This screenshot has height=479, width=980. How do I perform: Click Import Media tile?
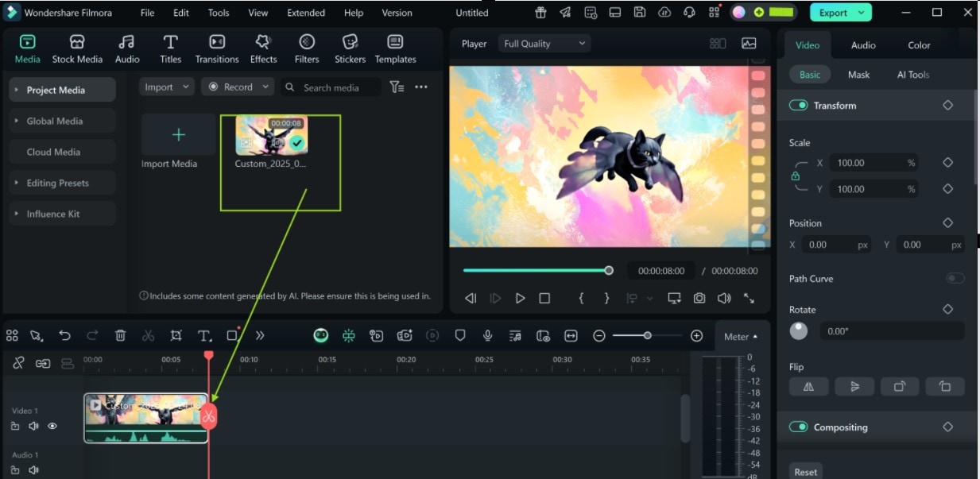click(x=178, y=135)
